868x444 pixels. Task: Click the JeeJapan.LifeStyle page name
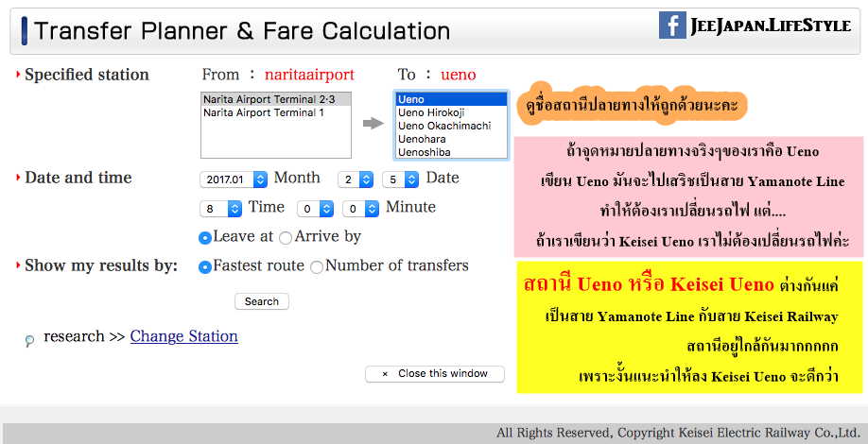[x=770, y=26]
